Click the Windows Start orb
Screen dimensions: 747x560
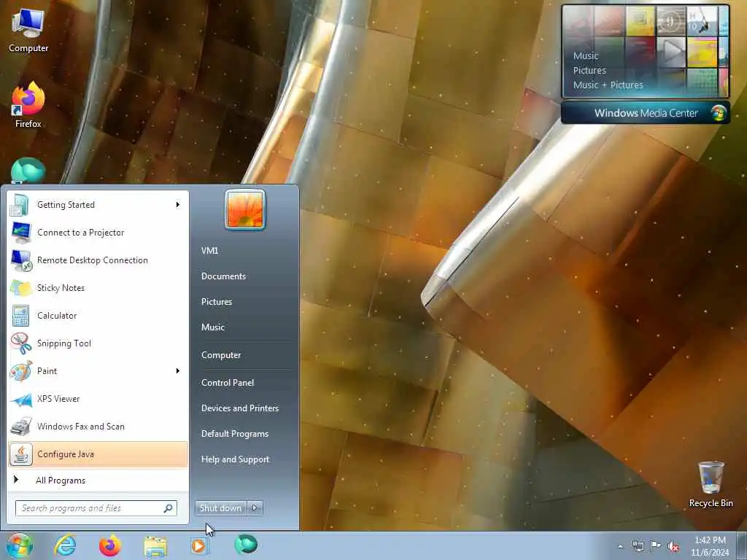19,545
